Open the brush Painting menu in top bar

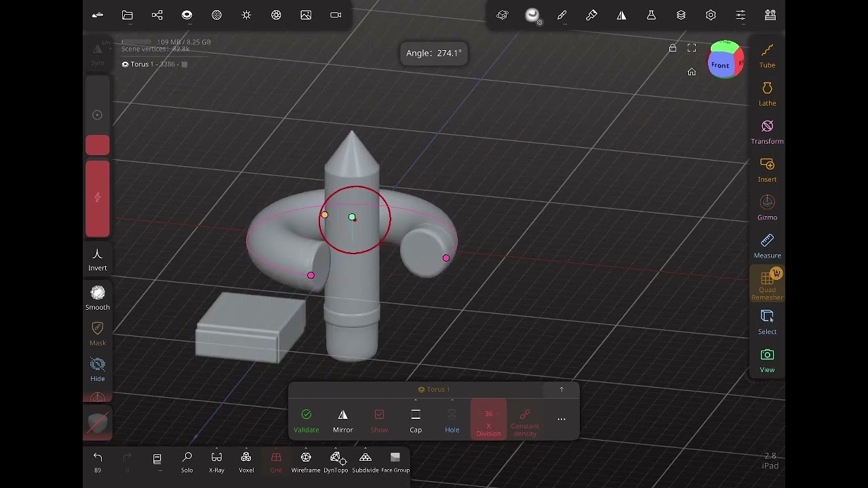pyautogui.click(x=592, y=15)
